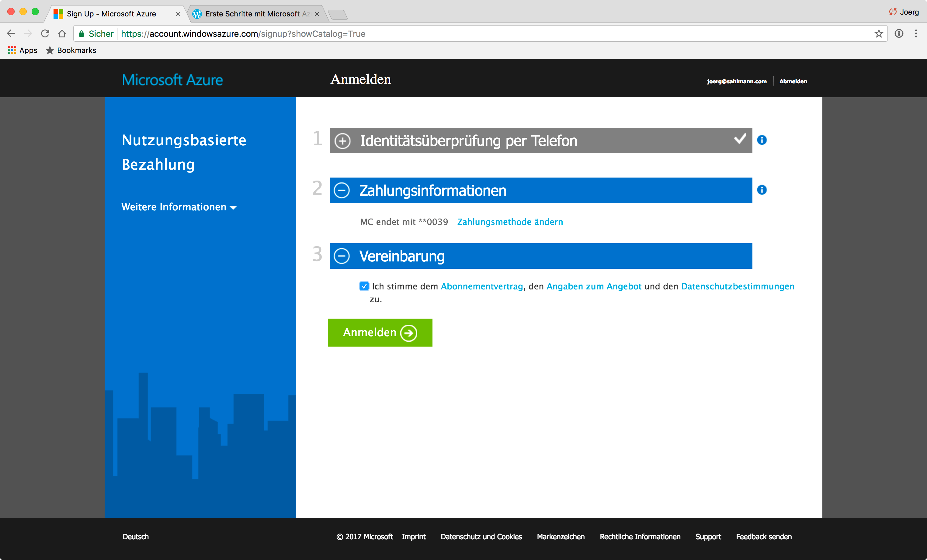Click info icon beside Zahlungsinformationen
Viewport: 927px width, 560px height.
point(762,190)
